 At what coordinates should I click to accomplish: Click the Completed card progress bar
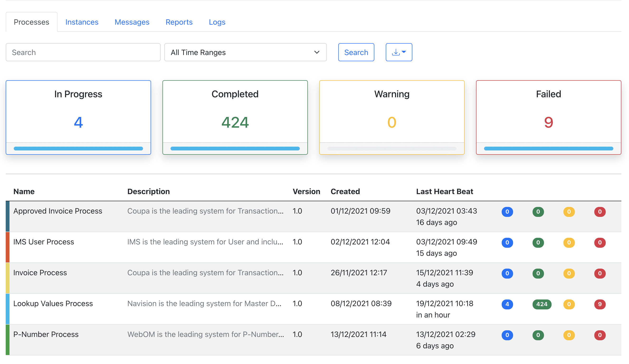click(x=235, y=148)
